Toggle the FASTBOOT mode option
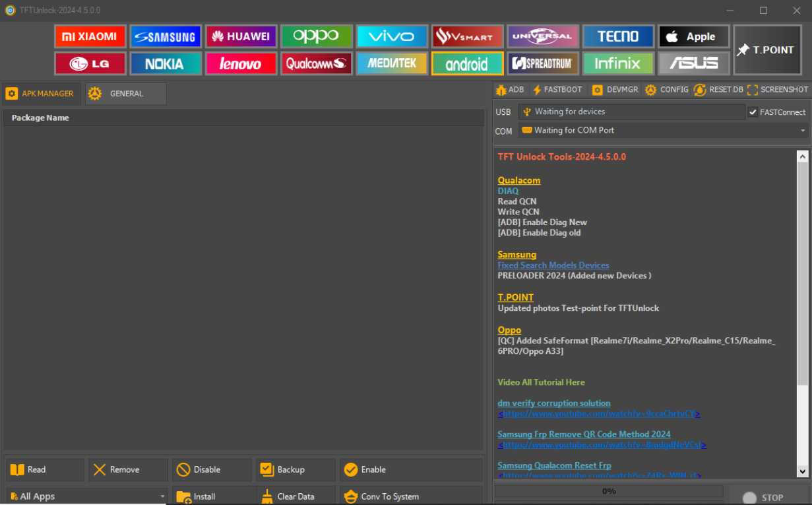 557,89
